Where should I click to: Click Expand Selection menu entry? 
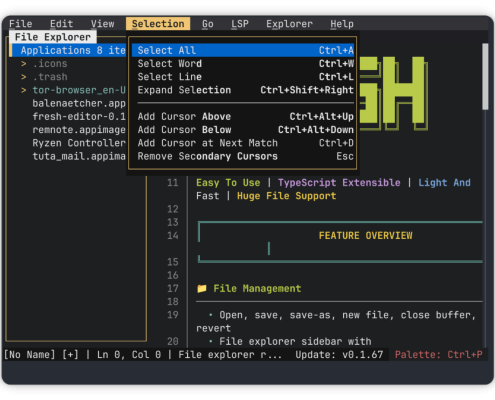pyautogui.click(x=243, y=90)
